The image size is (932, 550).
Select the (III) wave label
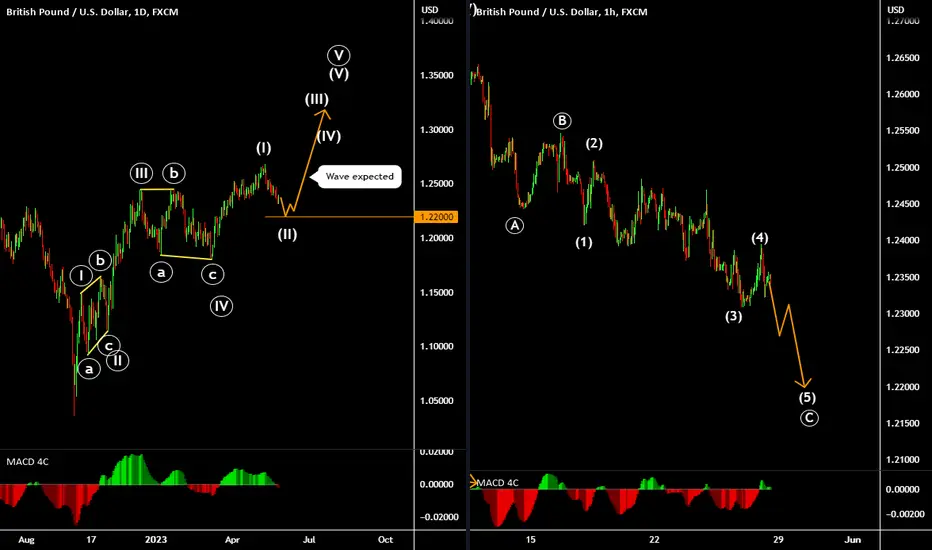317,99
